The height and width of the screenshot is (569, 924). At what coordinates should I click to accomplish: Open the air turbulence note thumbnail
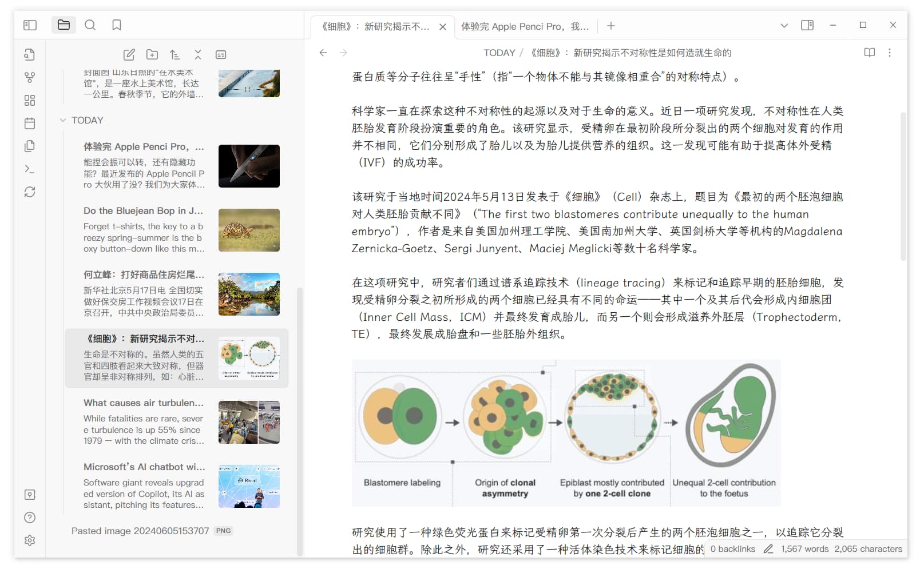(249, 423)
